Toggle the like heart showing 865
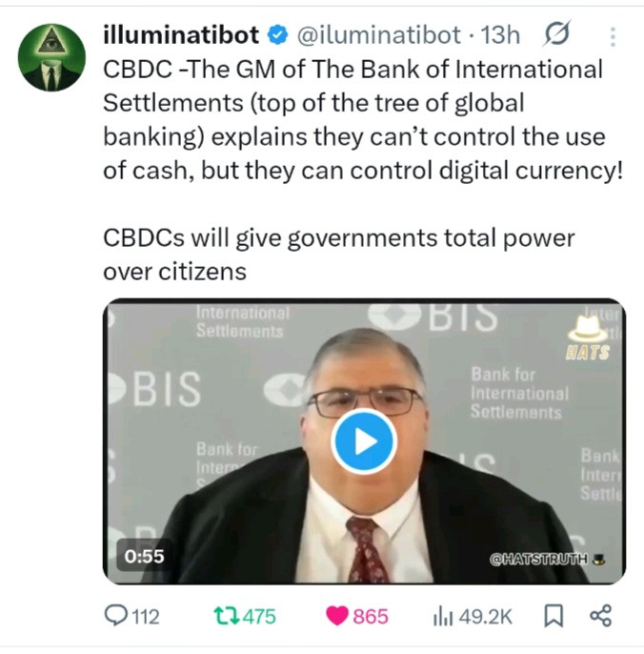Screen dimensions: 644x654 coord(337,616)
